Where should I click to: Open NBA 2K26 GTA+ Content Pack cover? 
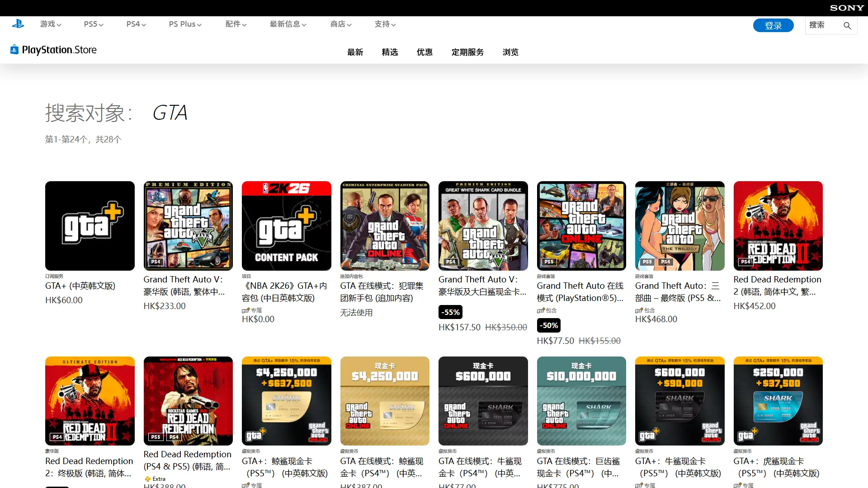(286, 225)
